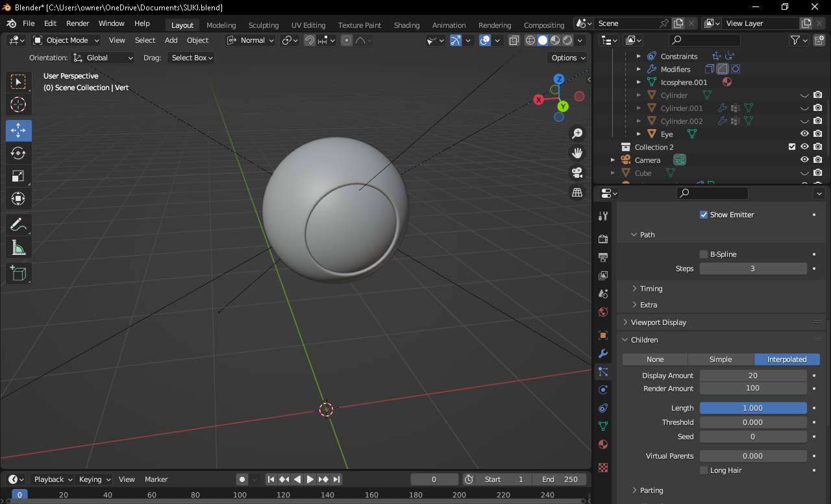Open the Keying popover
The height and width of the screenshot is (504, 831).
pyautogui.click(x=95, y=479)
